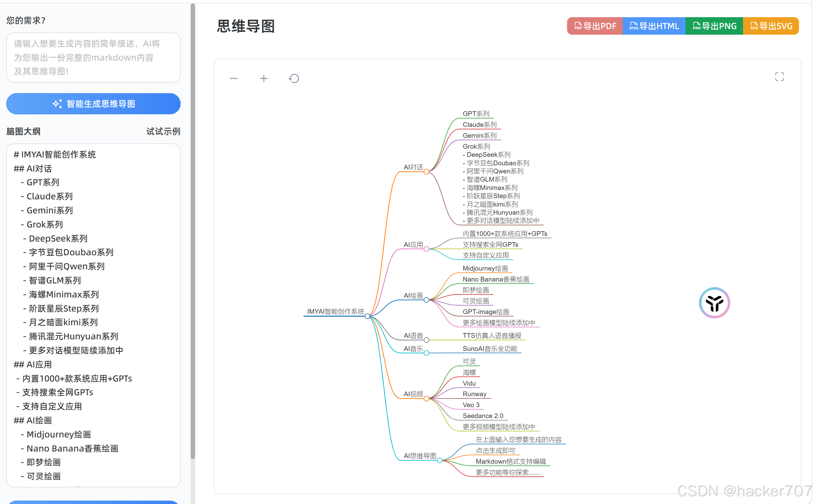Click the 在上面输入您想要生成的内容 map node
This screenshot has width=814, height=504.
[519, 440]
